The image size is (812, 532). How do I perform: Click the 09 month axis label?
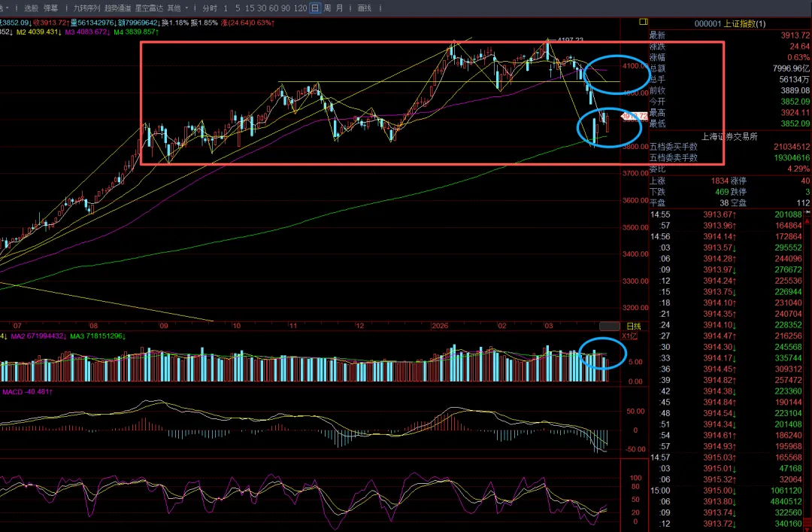164,326
